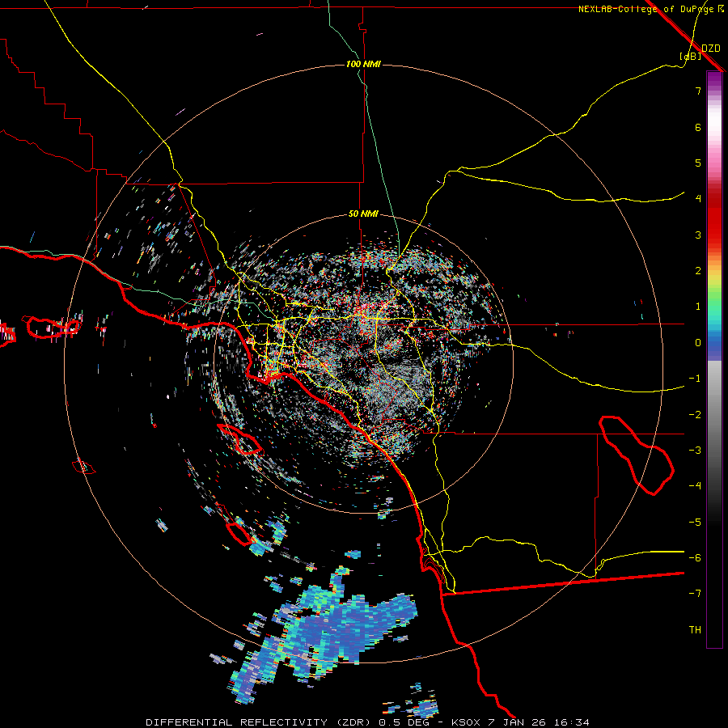
Task: Click the color scale value -7
Action: 695,594
